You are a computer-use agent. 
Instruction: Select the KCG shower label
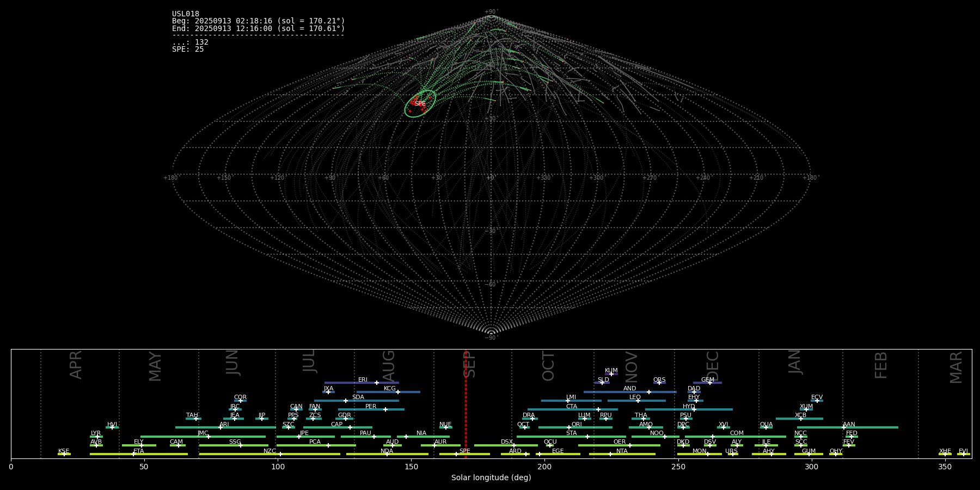(x=390, y=389)
